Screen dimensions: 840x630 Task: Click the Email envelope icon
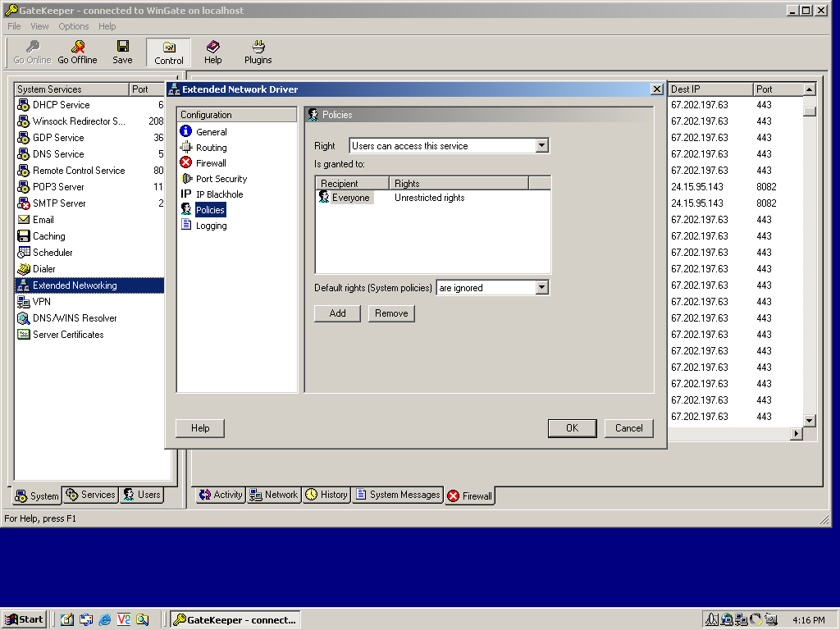[23, 220]
